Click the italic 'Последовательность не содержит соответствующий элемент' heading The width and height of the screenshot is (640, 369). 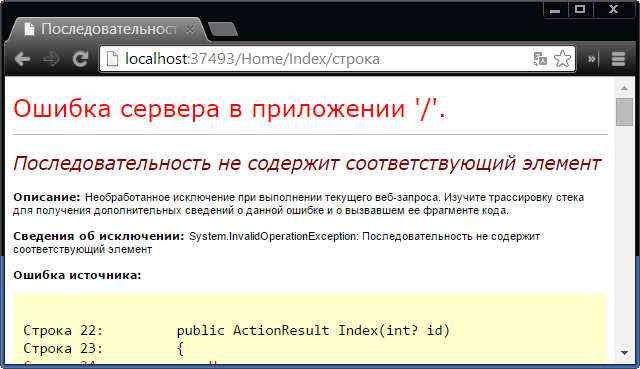(x=307, y=163)
